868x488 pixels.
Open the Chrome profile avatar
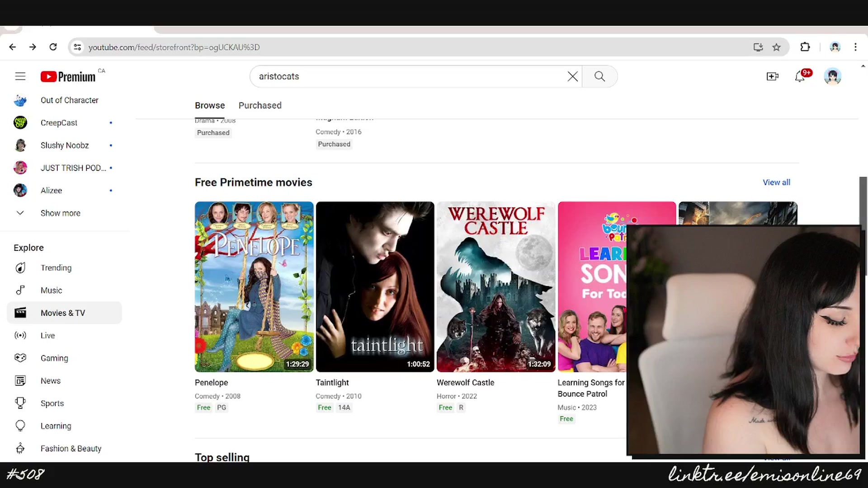pos(835,47)
